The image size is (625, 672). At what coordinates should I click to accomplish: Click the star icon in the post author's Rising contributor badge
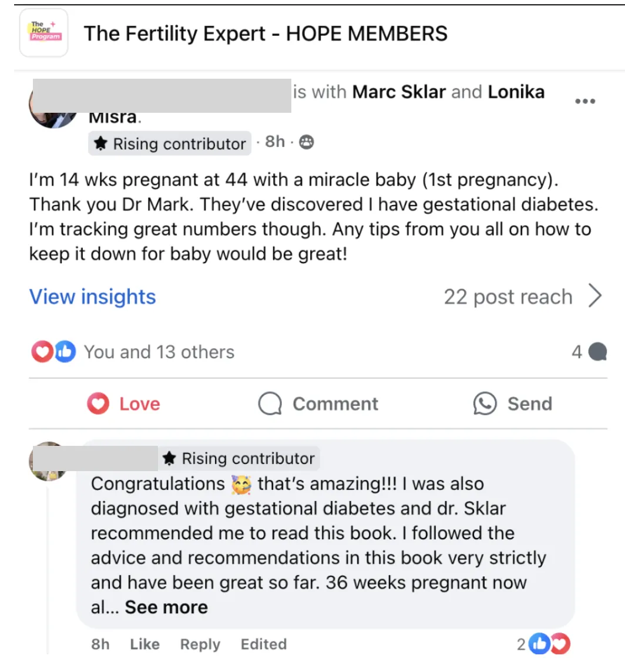coord(100,143)
